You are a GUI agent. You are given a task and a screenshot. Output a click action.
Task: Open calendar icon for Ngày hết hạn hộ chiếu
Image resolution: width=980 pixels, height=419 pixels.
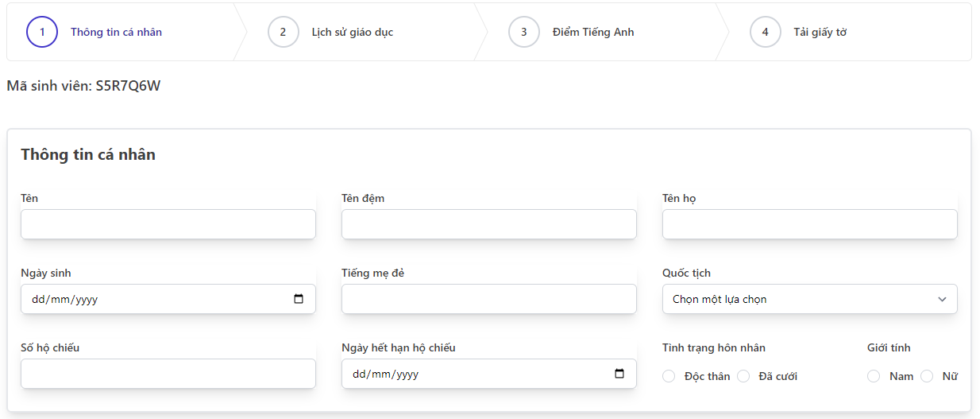[619, 374]
